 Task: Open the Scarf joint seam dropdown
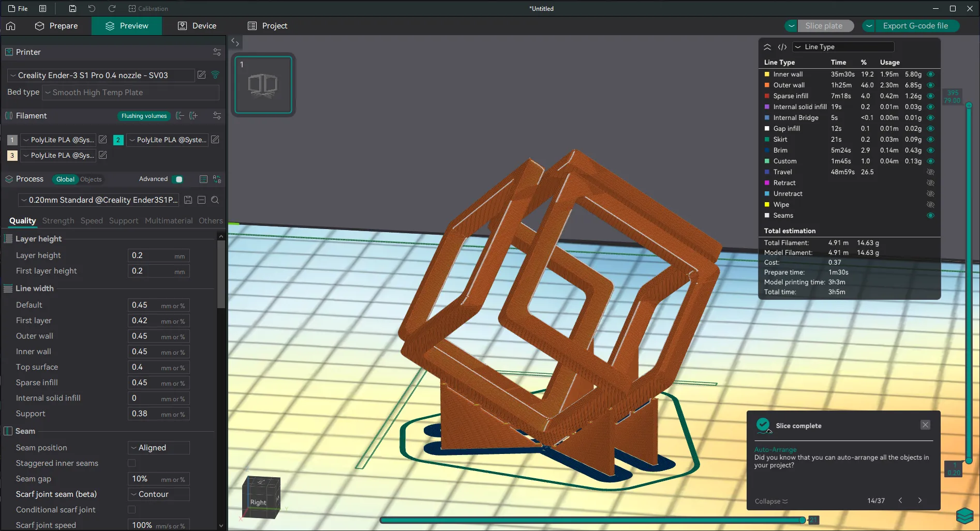tap(159, 494)
